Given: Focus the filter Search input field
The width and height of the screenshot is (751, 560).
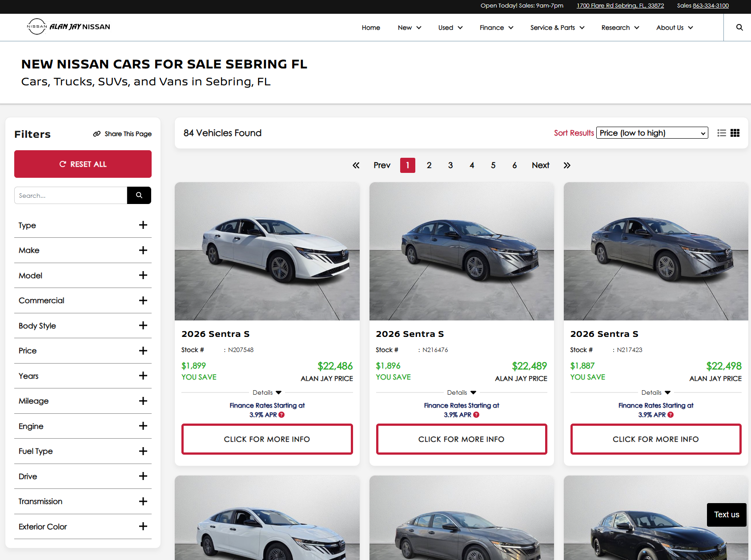Looking at the screenshot, I should [71, 195].
